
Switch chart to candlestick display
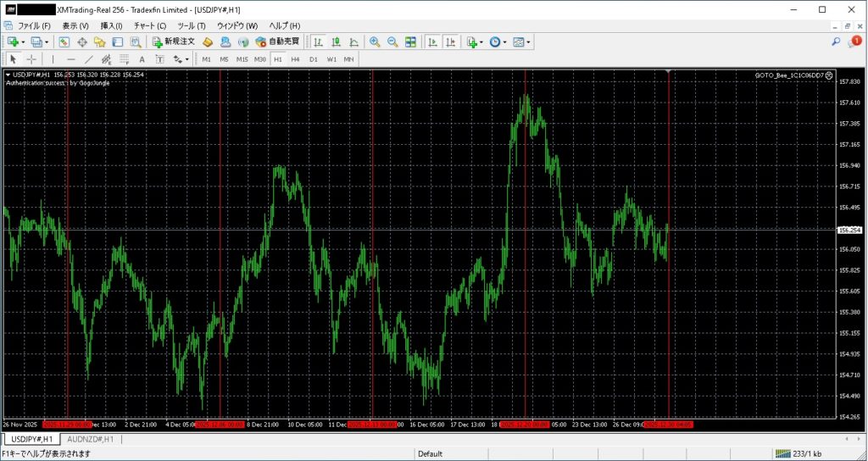point(336,42)
